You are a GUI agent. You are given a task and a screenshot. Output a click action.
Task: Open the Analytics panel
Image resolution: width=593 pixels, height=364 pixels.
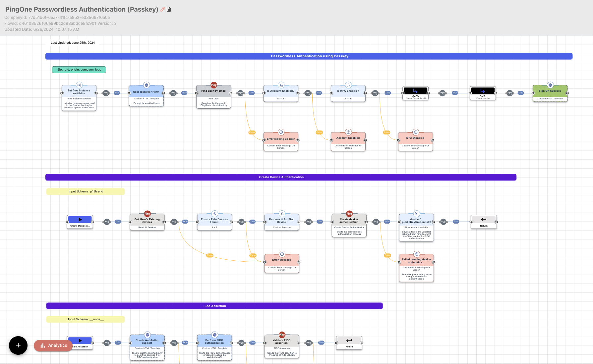53,345
